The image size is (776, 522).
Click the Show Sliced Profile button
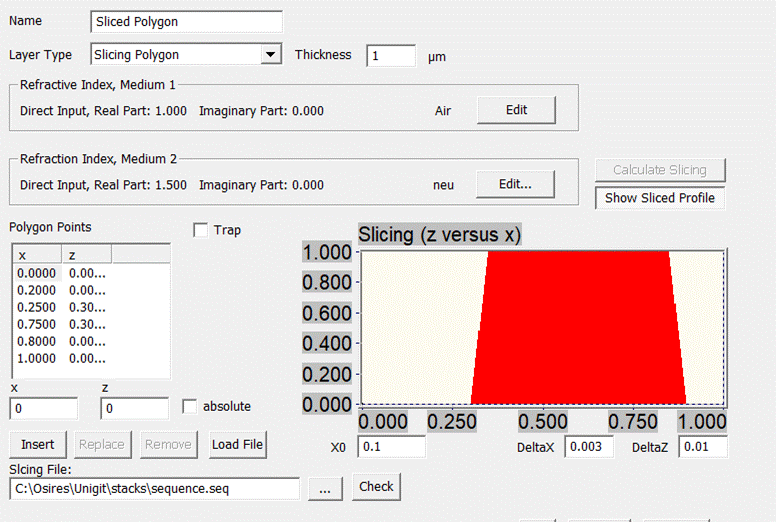[659, 198]
